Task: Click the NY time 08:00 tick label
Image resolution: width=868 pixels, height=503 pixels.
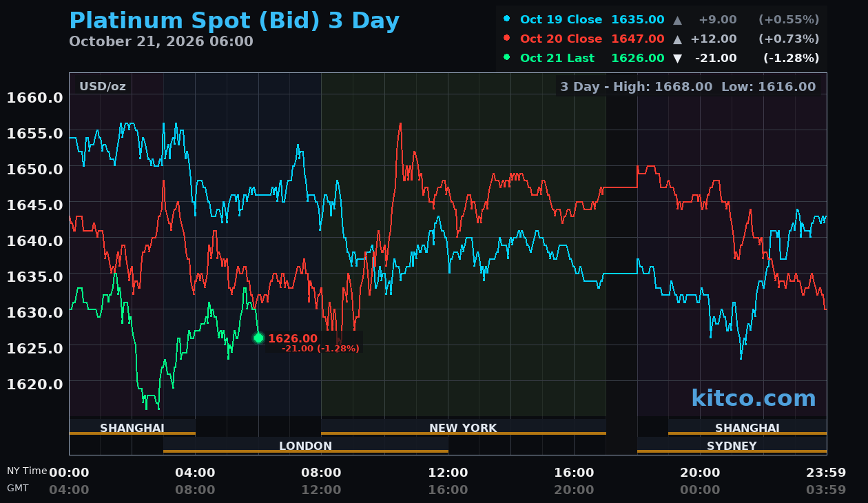Action: tap(321, 473)
